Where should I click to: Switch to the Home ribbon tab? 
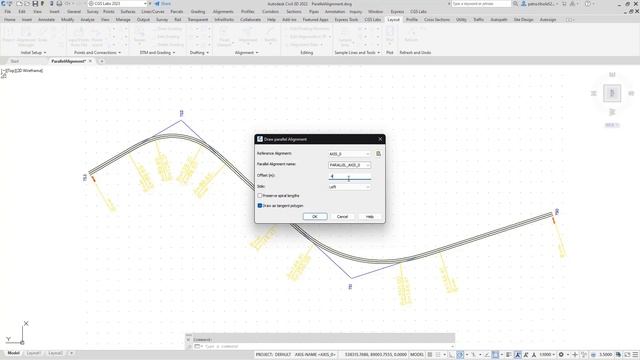point(9,20)
